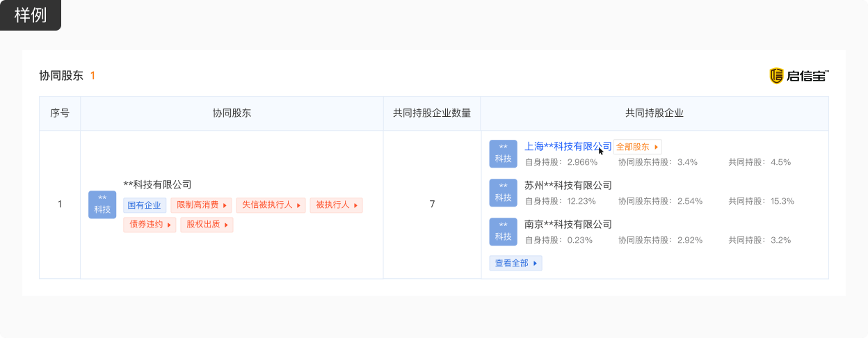This screenshot has width=868, height=338.
Task: Click the 南京**科技有限公司 logo avatar
Action: click(x=503, y=232)
